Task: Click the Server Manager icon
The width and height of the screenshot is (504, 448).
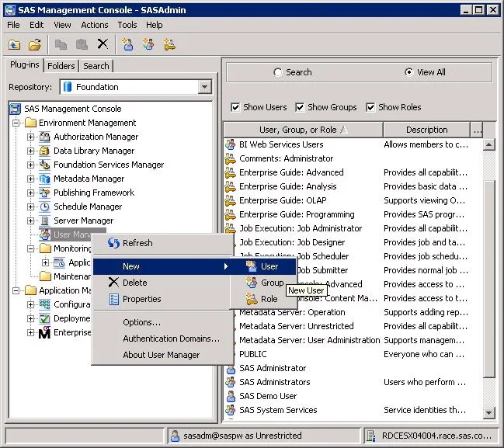Action: click(x=45, y=221)
